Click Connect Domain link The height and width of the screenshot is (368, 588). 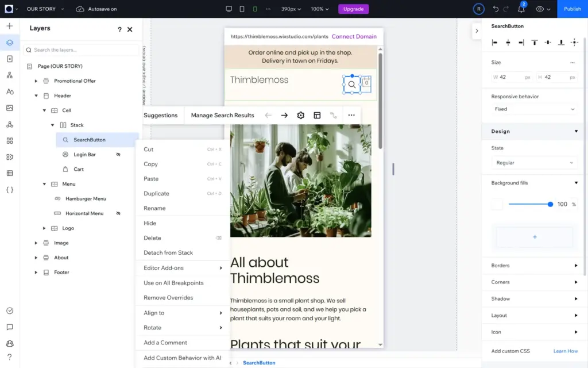click(354, 36)
